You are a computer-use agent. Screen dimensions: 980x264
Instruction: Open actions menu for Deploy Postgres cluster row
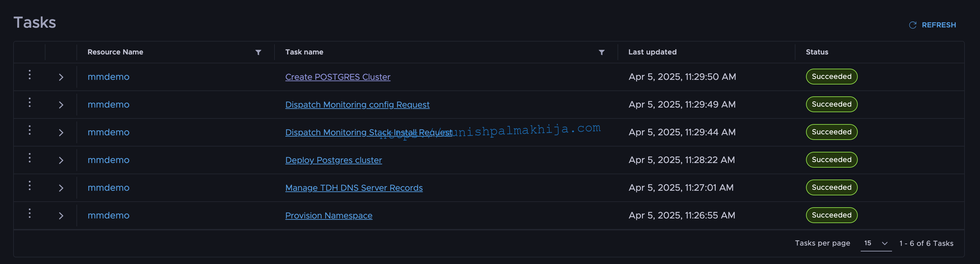tap(30, 158)
